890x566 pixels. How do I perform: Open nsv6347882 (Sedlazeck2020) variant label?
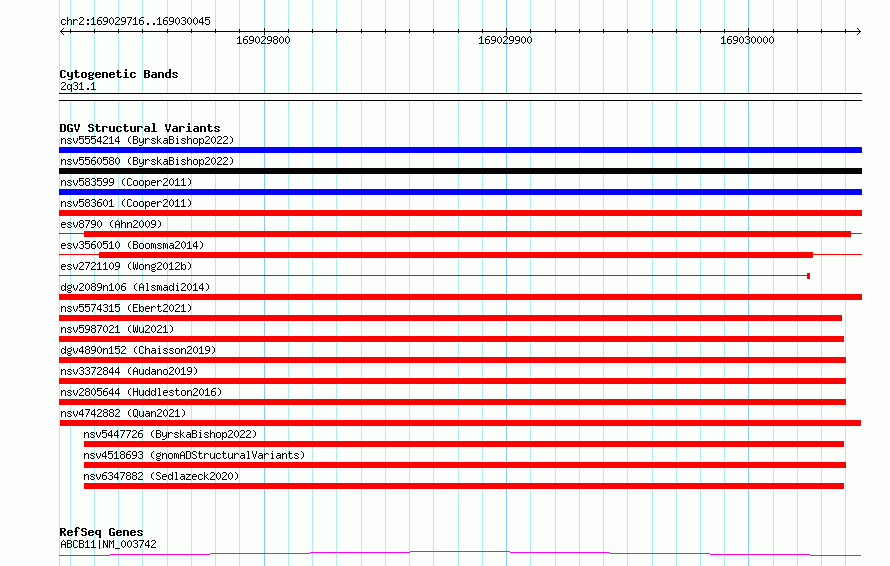pyautogui.click(x=161, y=476)
